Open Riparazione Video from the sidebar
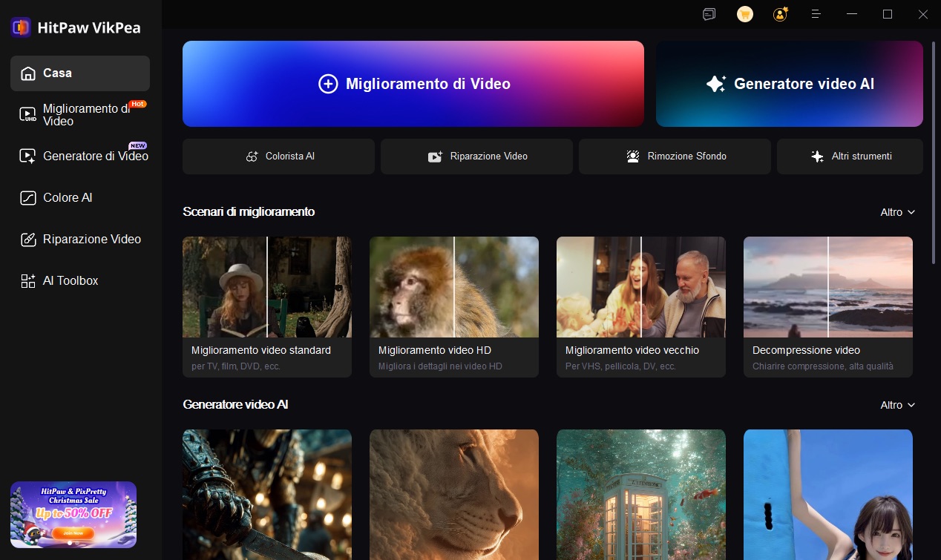 pos(28,240)
